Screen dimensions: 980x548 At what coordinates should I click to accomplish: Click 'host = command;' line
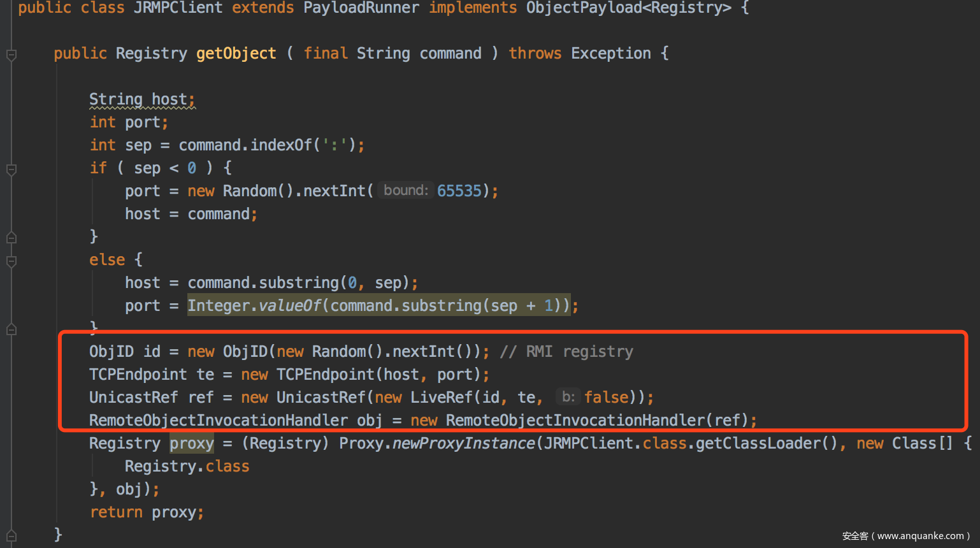(x=191, y=214)
